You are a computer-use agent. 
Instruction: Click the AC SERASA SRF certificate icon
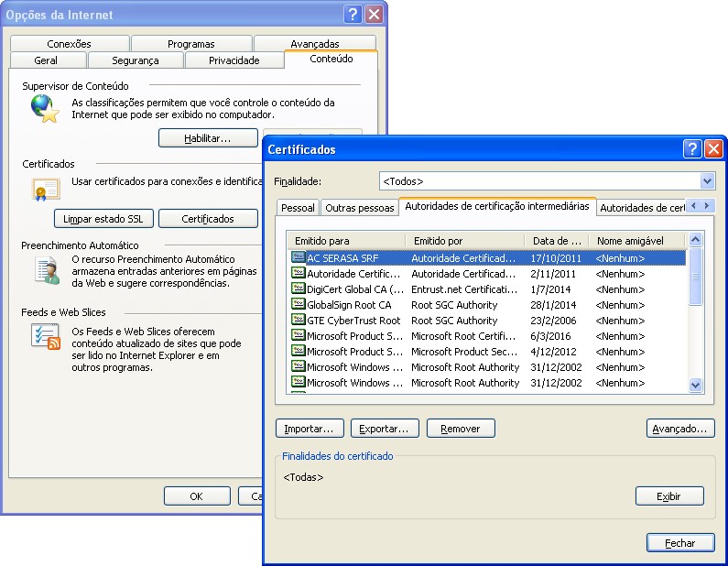(x=298, y=257)
